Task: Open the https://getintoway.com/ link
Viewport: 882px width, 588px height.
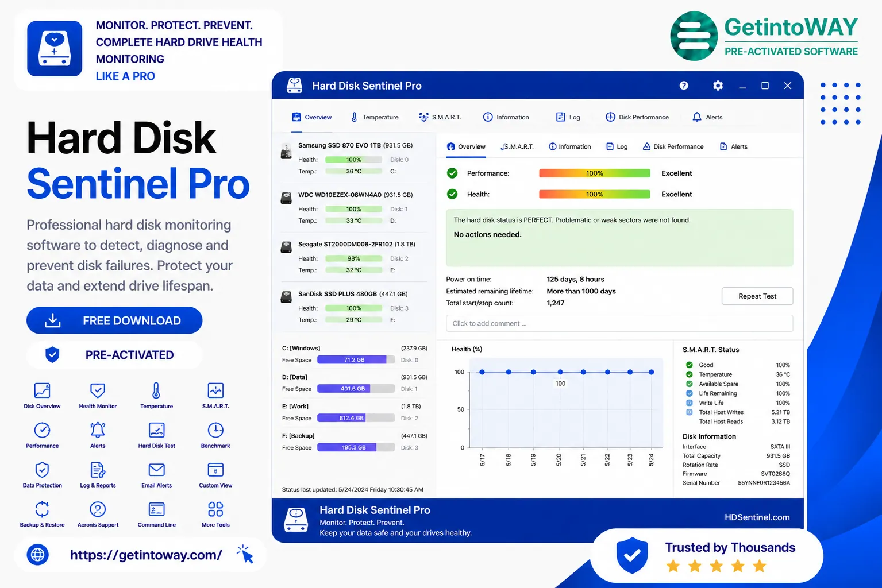Action: [146, 555]
